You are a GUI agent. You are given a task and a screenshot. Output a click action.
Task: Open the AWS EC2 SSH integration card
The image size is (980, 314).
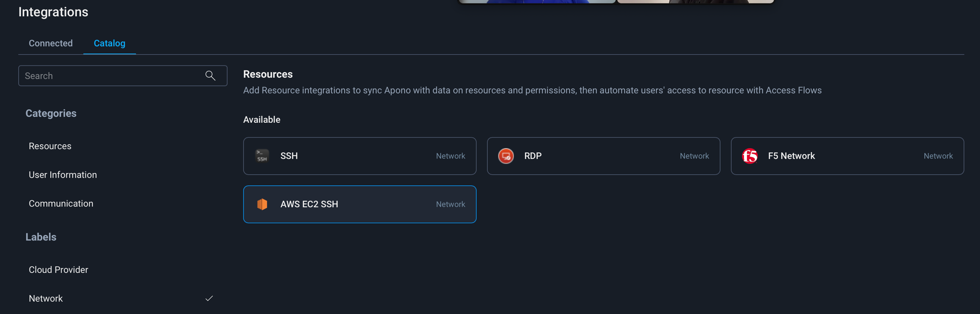tap(359, 204)
